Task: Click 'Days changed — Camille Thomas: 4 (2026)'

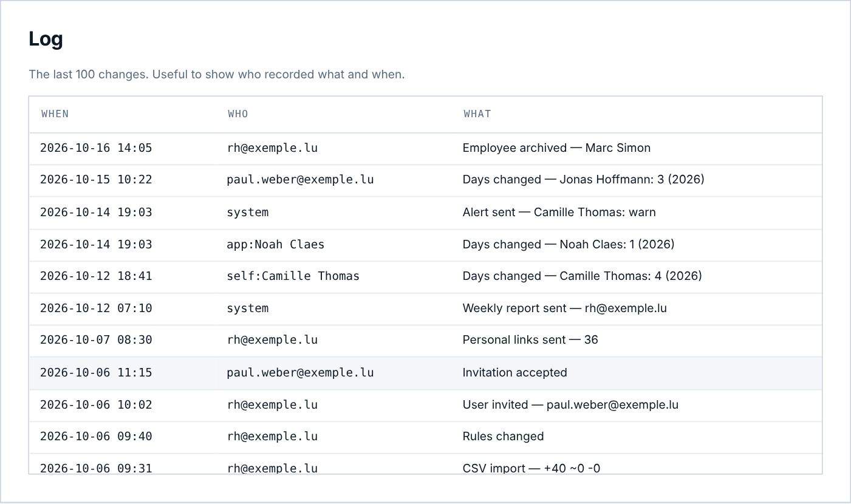Action: (x=582, y=276)
